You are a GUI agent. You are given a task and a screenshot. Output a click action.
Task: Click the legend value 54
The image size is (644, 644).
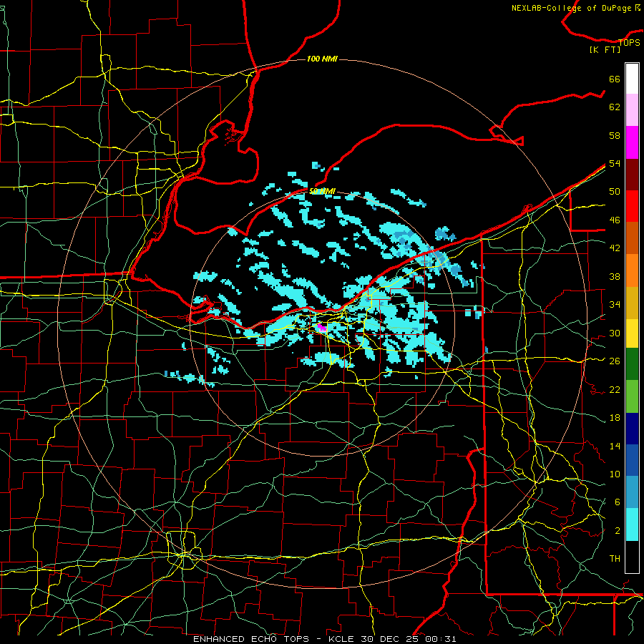[x=615, y=163]
